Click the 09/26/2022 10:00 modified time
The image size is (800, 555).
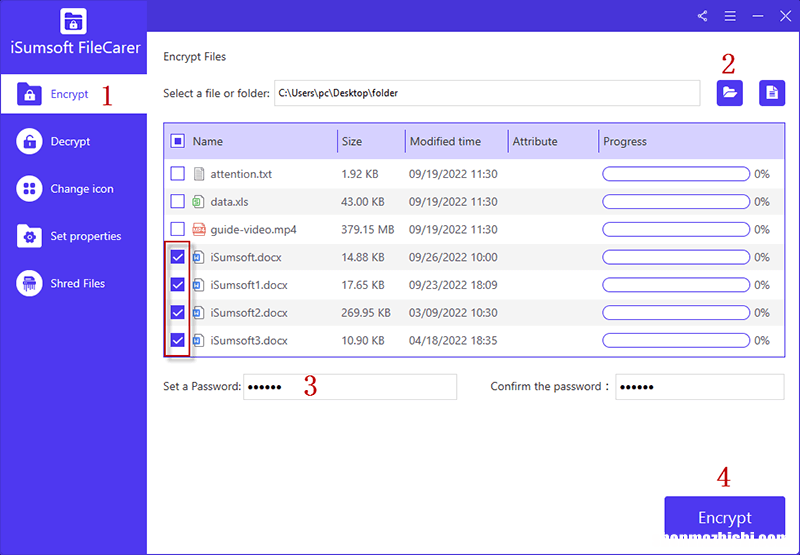pyautogui.click(x=453, y=258)
